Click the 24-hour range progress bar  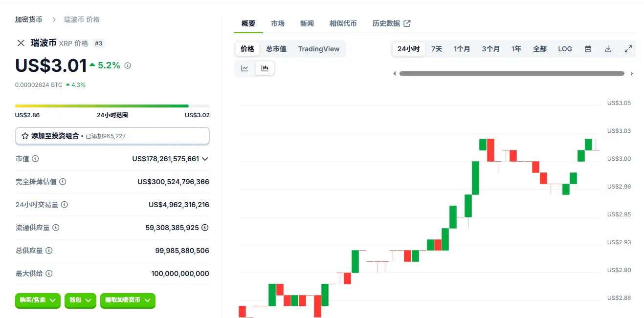(112, 106)
